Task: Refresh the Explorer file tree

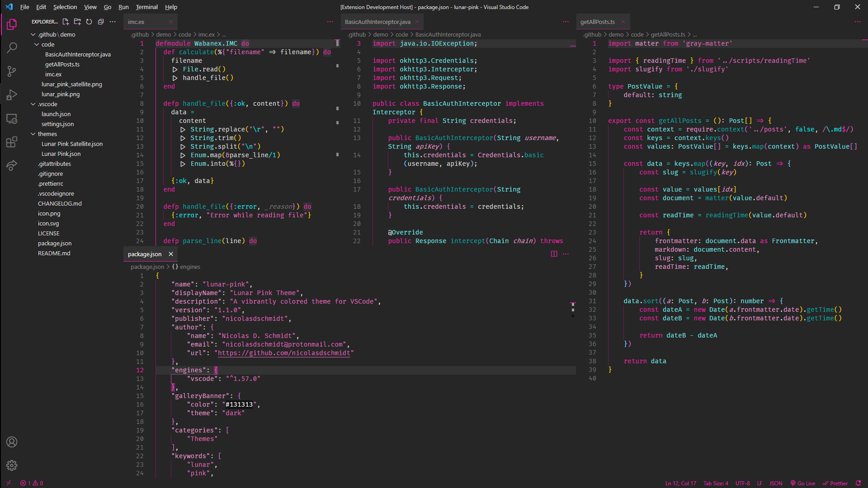Action: click(x=89, y=22)
